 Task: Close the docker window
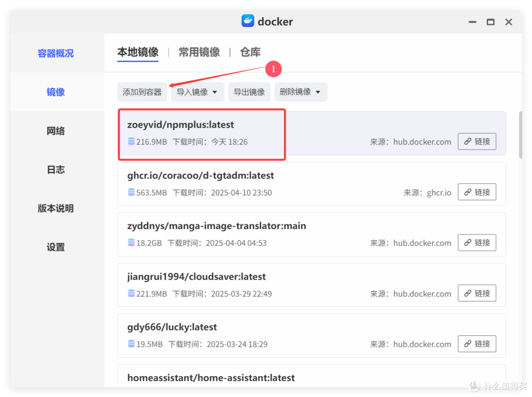click(x=508, y=22)
